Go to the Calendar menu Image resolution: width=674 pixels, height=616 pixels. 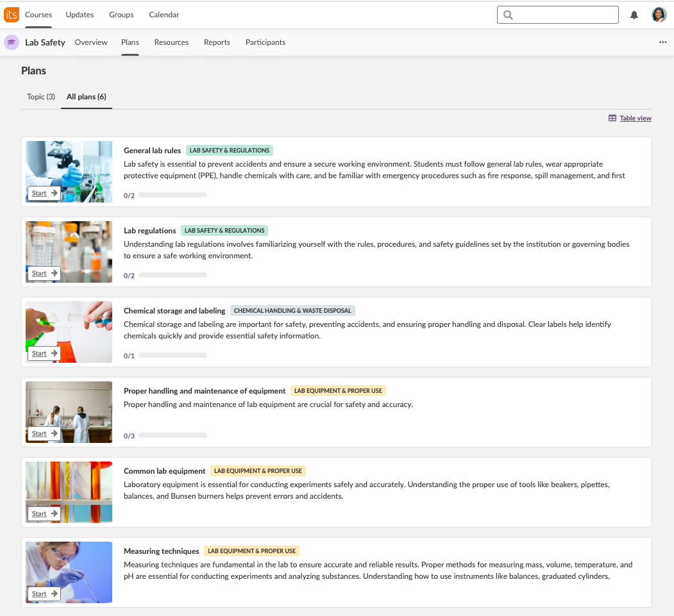click(x=164, y=15)
